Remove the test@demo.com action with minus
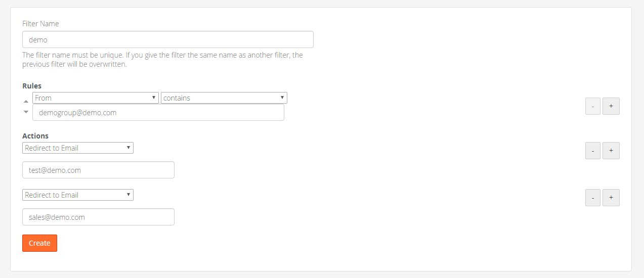The image size is (644, 278). coord(593,151)
